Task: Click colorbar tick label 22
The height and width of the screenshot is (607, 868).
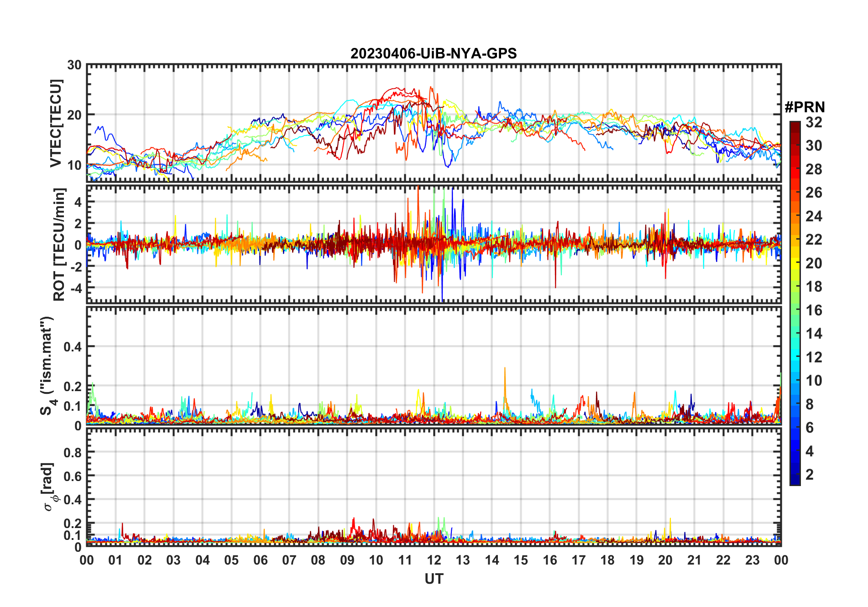Action: pos(814,240)
